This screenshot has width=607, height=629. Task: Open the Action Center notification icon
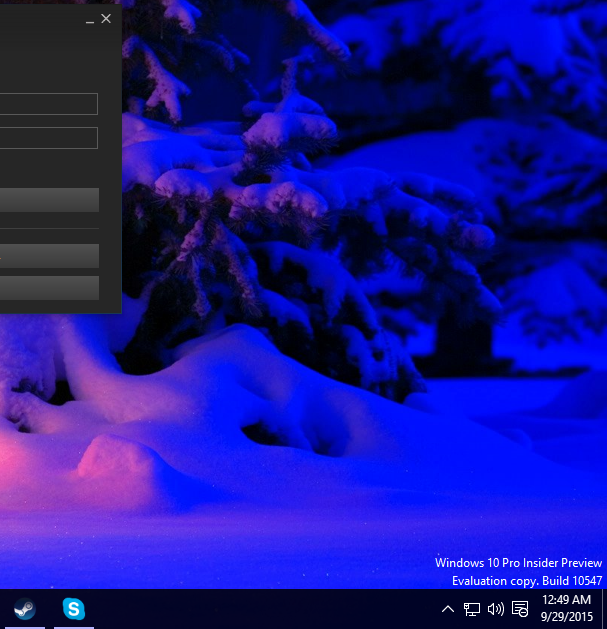pyautogui.click(x=520, y=608)
